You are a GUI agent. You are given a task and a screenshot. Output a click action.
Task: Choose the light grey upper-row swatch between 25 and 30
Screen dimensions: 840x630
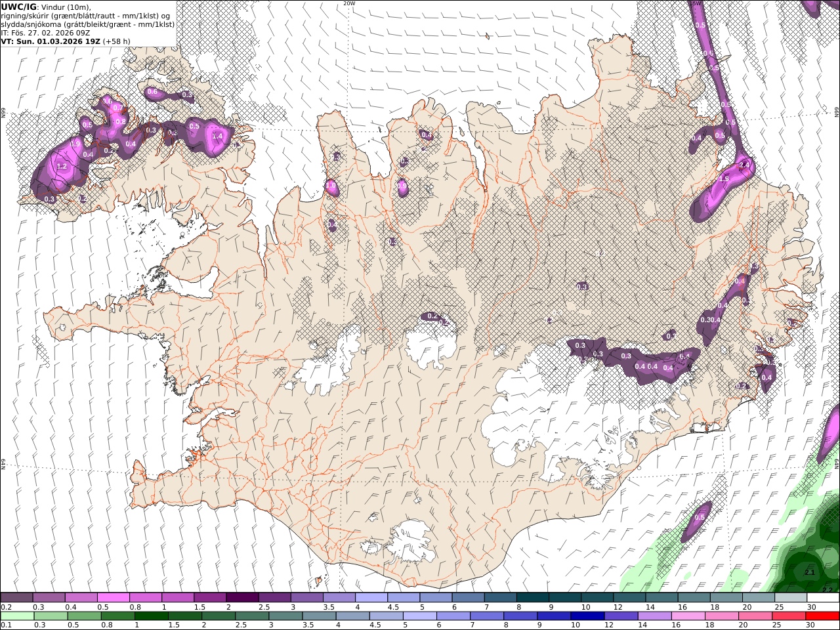coord(791,597)
